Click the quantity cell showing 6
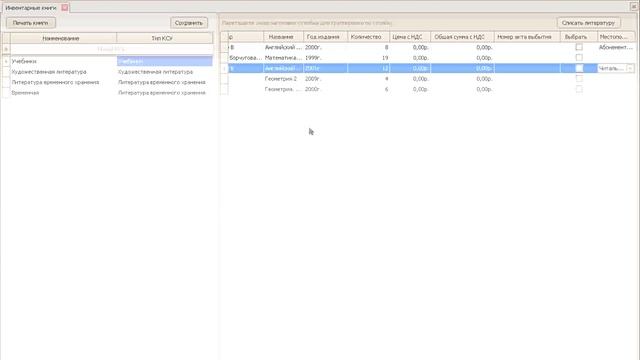This screenshot has width=640, height=360. tap(368, 89)
